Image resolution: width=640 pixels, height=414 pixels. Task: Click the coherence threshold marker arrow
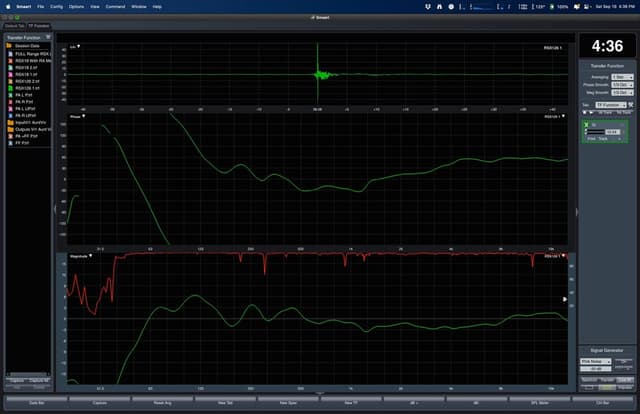pyautogui.click(x=565, y=299)
